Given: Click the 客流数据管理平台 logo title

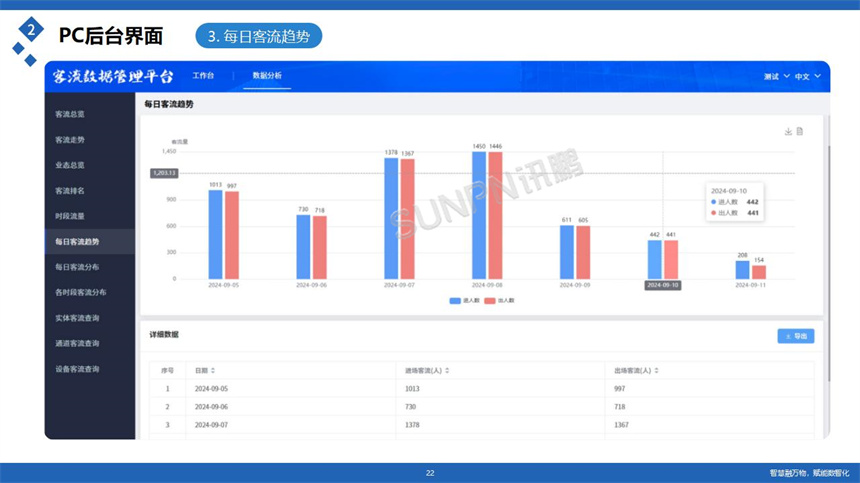Looking at the screenshot, I should click(113, 76).
